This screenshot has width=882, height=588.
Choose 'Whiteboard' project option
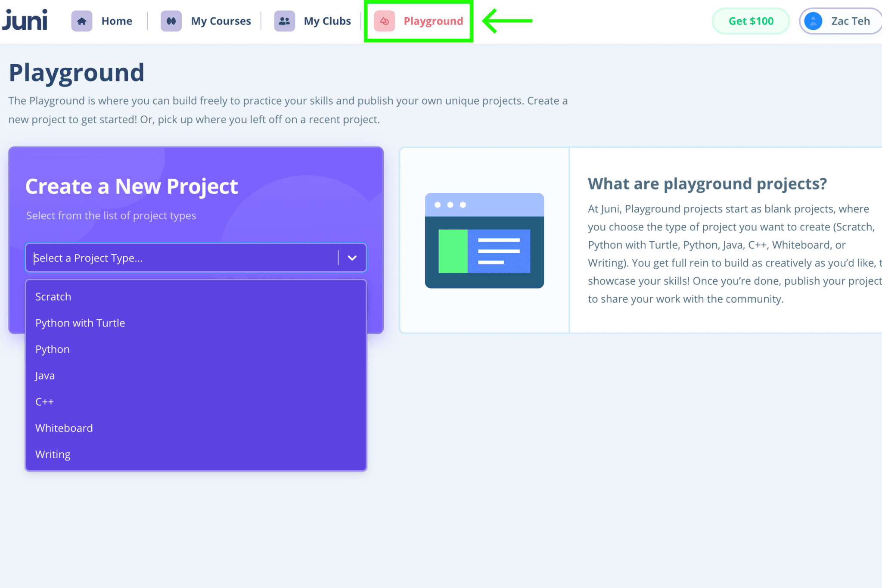pyautogui.click(x=64, y=428)
